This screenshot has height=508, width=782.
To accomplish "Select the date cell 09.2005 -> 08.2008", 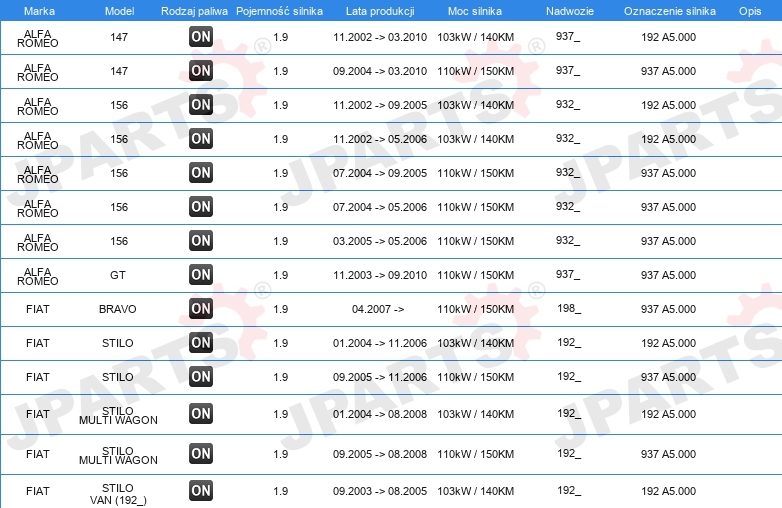I will (x=380, y=454).
